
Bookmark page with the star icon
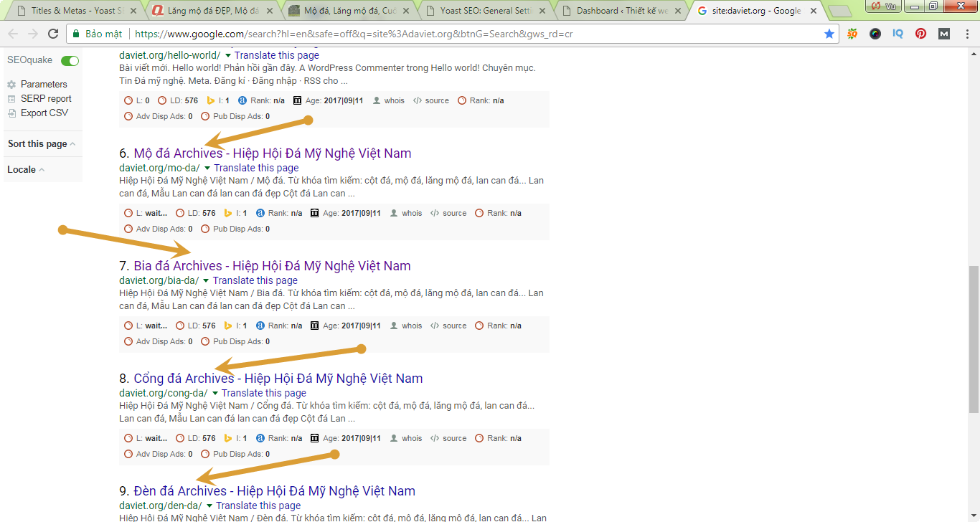pyautogui.click(x=829, y=34)
